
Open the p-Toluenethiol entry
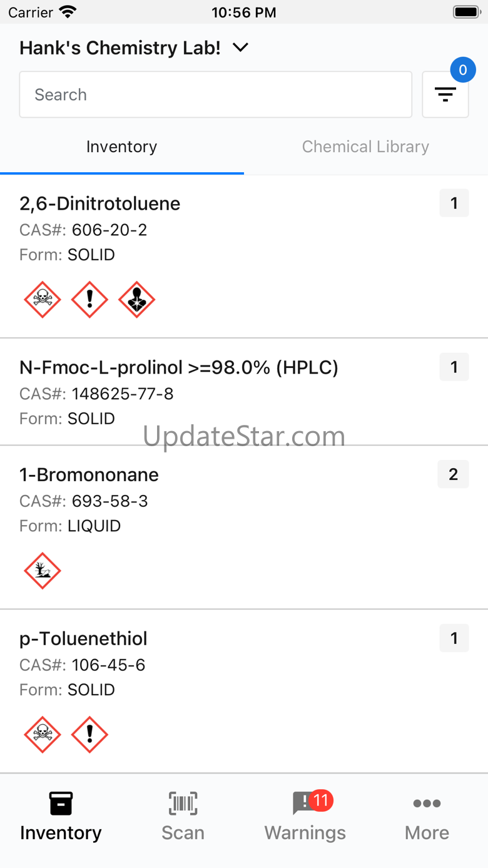[83, 639]
